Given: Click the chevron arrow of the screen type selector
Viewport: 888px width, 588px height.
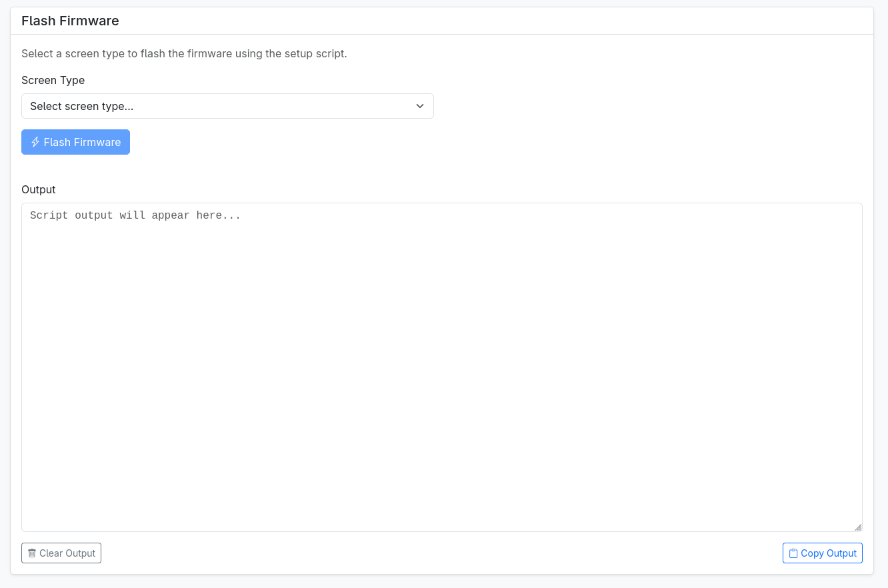Looking at the screenshot, I should [x=420, y=106].
